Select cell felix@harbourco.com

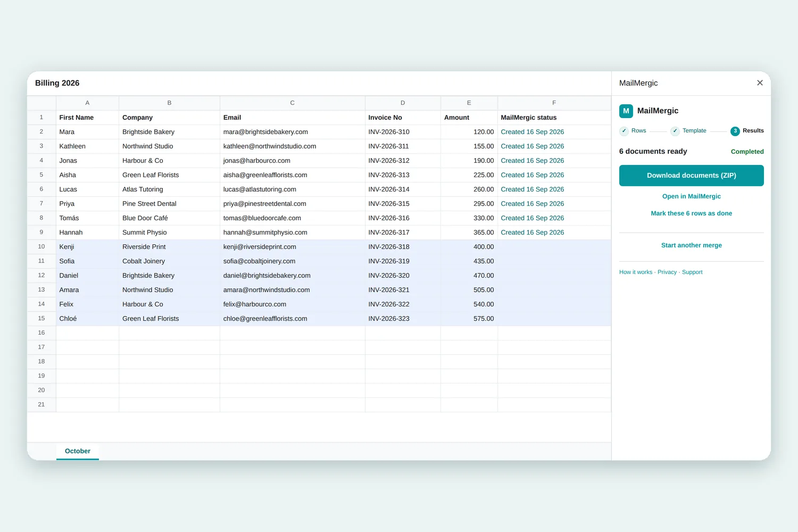(x=293, y=304)
